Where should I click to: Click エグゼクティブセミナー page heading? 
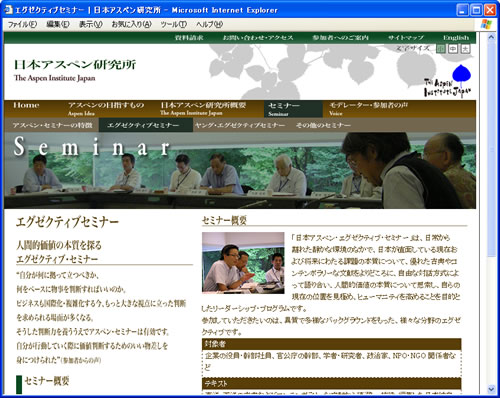click(x=67, y=222)
